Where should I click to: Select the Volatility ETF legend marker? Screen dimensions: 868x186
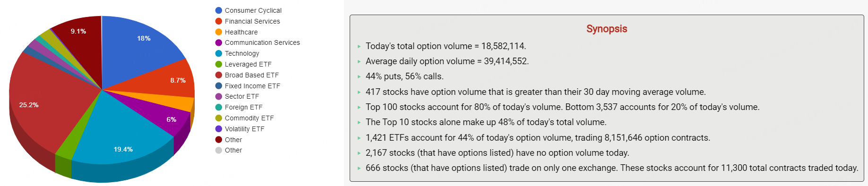pos(219,129)
